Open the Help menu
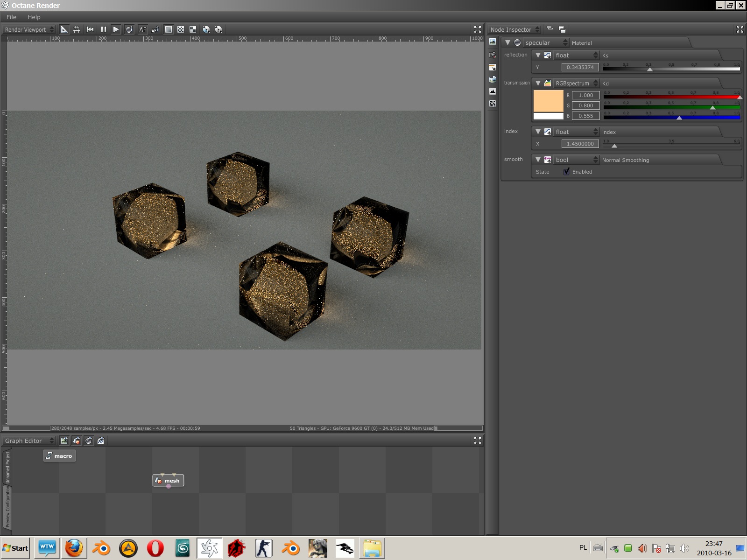 (x=34, y=17)
